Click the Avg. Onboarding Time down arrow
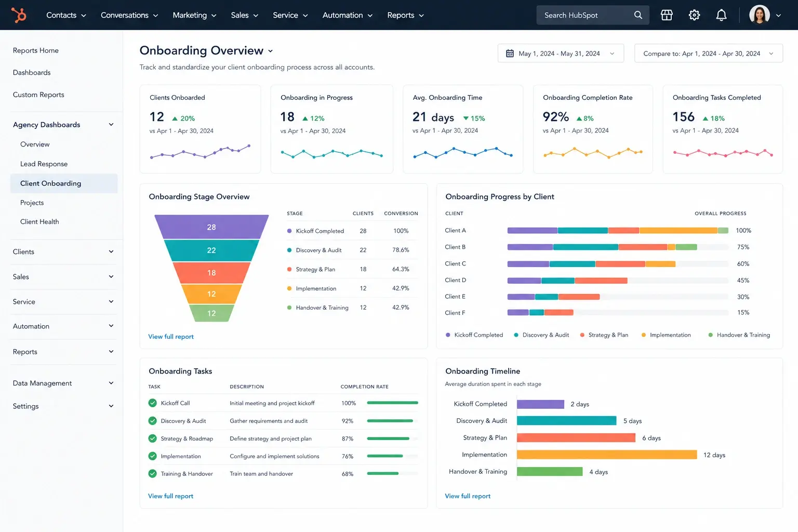Screen dimensions: 798x532 pyautogui.click(x=466, y=118)
